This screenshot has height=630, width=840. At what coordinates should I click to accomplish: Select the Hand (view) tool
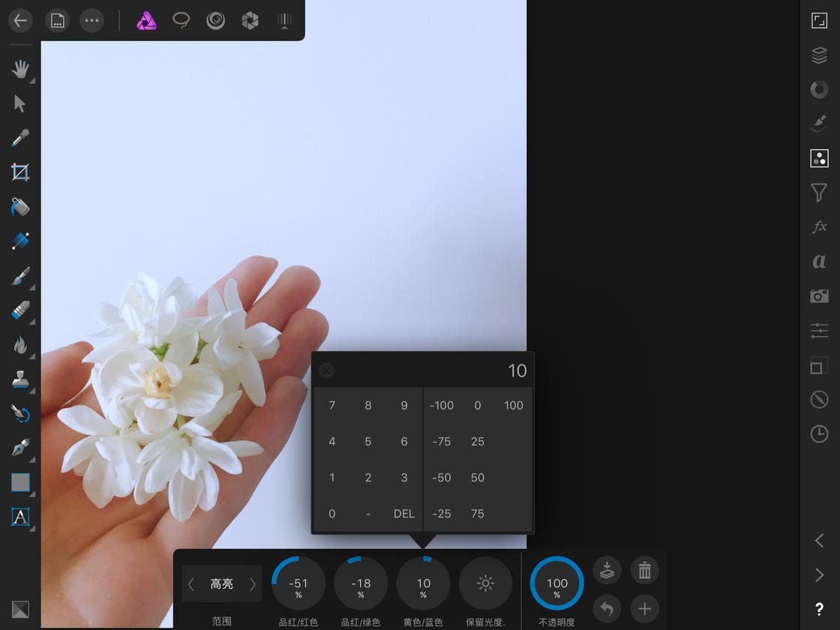pyautogui.click(x=20, y=69)
